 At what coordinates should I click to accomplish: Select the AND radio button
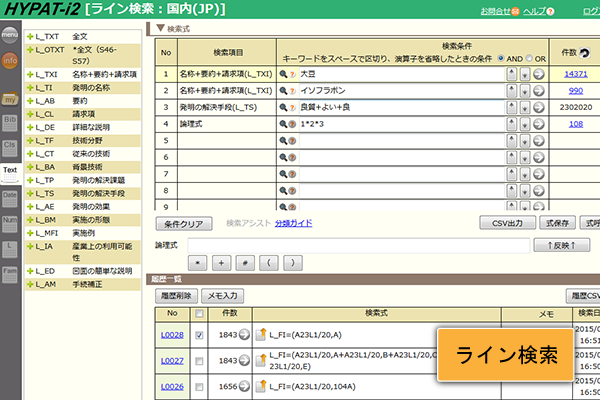(x=502, y=58)
